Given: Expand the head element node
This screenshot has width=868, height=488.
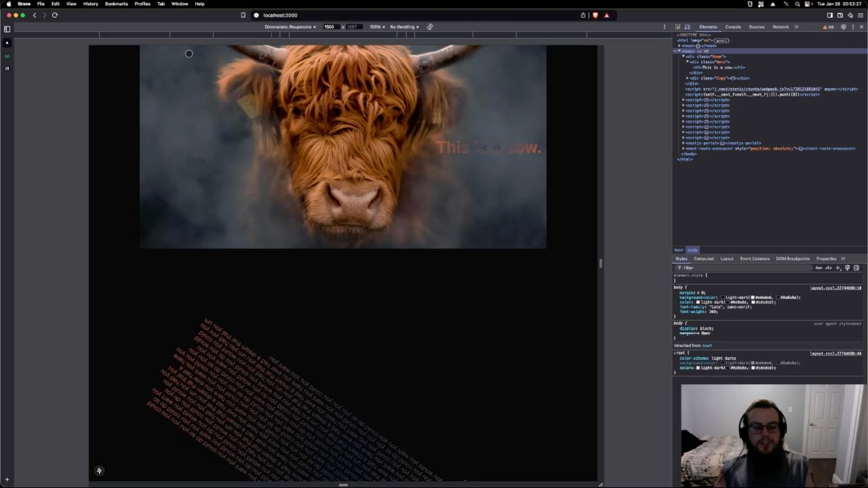Looking at the screenshot, I should click(x=679, y=45).
